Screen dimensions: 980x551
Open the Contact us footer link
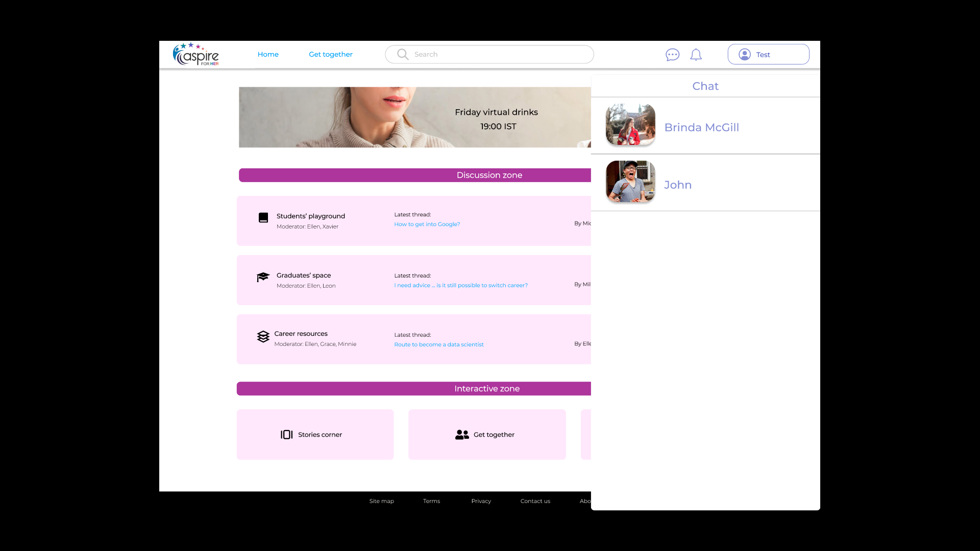point(535,501)
